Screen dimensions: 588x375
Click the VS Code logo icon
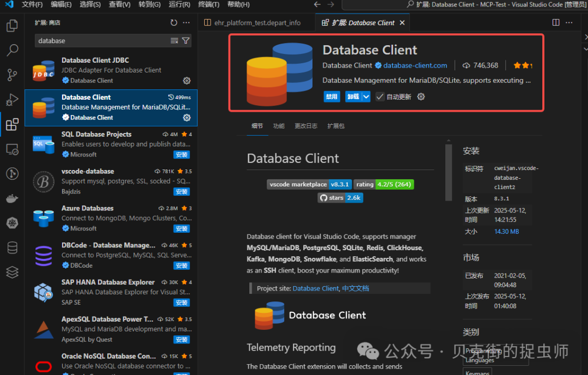9,4
